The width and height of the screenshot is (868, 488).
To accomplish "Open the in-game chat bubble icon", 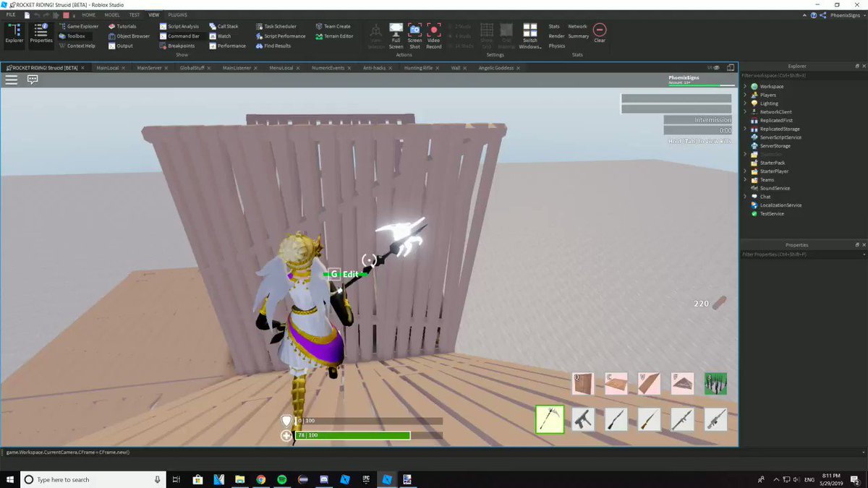I will [x=33, y=80].
